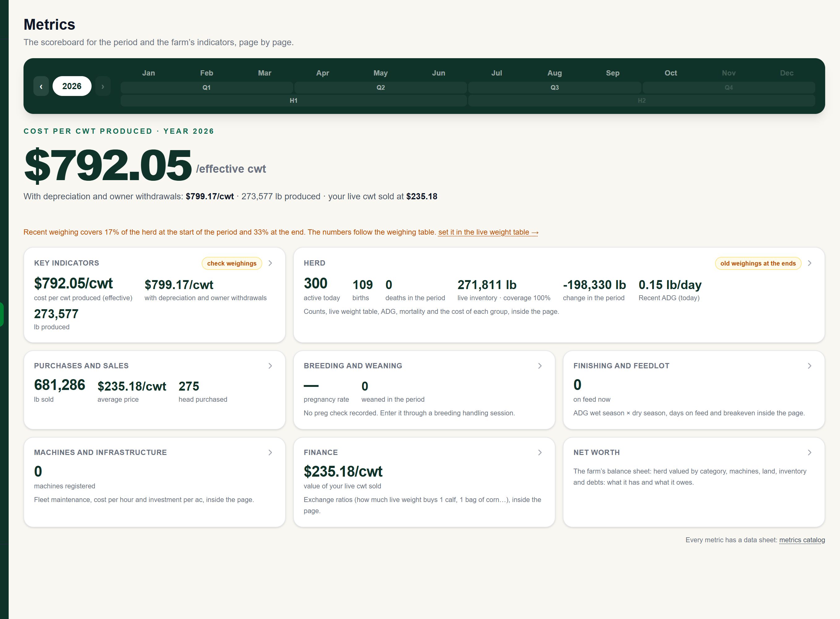
Task: Click the $792.05 headline cost figure
Action: pos(108,165)
